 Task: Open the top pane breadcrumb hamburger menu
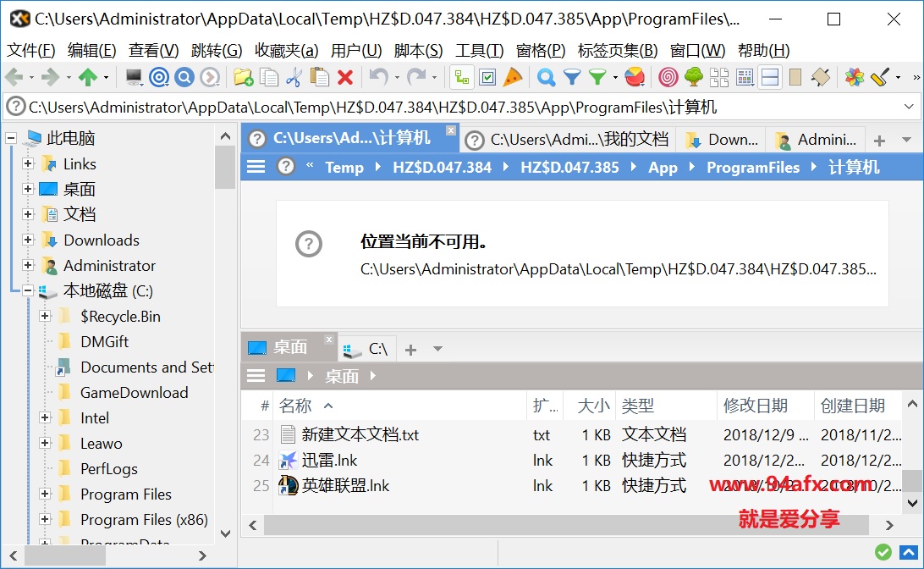256,167
